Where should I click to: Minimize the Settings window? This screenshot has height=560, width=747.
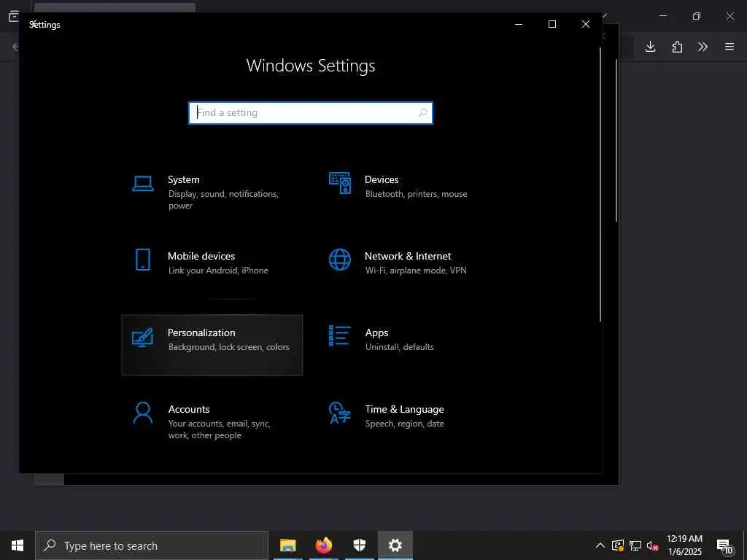[519, 24]
